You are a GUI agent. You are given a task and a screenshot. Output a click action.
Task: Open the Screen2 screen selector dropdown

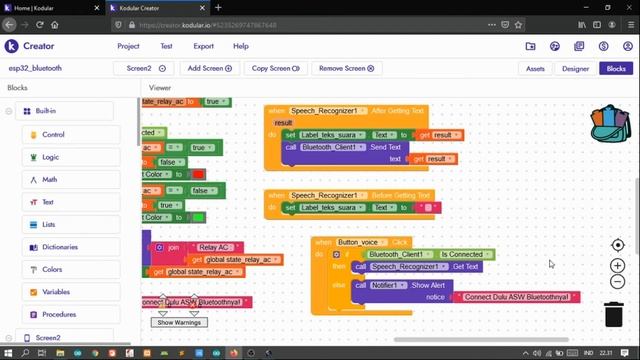(x=144, y=68)
